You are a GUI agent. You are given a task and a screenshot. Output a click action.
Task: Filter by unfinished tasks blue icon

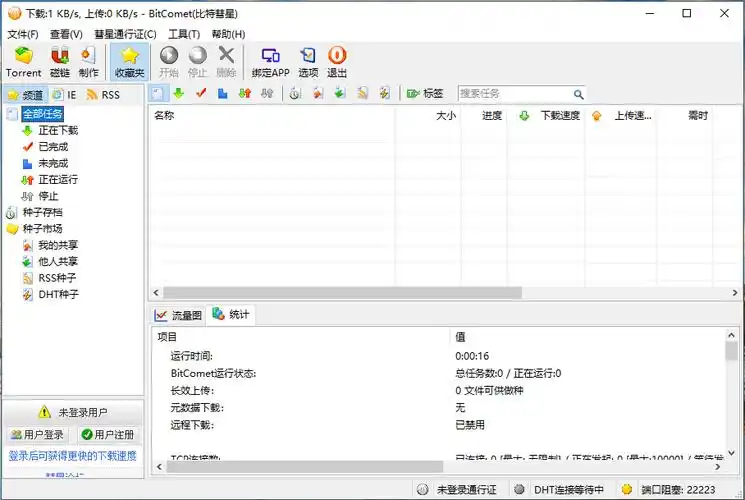tap(222, 93)
